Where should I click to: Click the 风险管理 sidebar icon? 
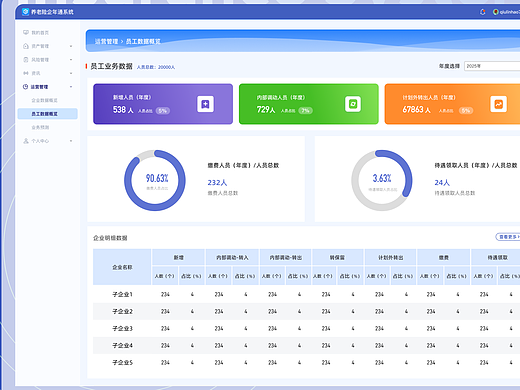[x=26, y=60]
